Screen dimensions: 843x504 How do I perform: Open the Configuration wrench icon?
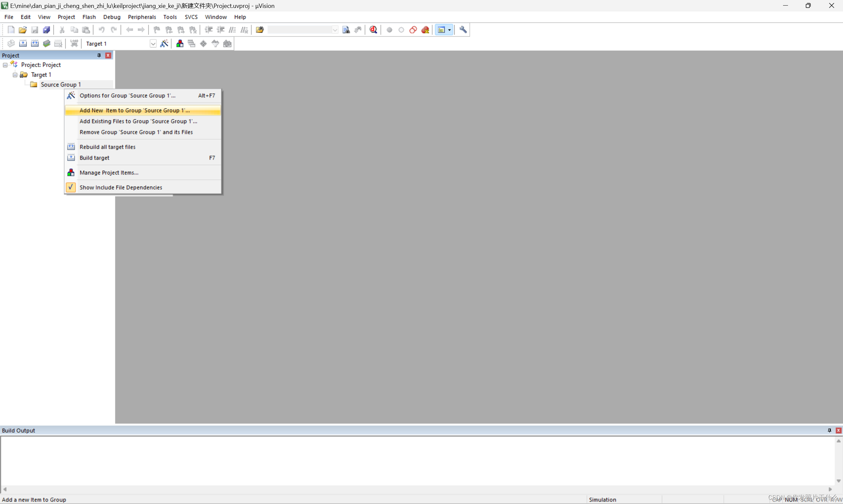click(463, 30)
